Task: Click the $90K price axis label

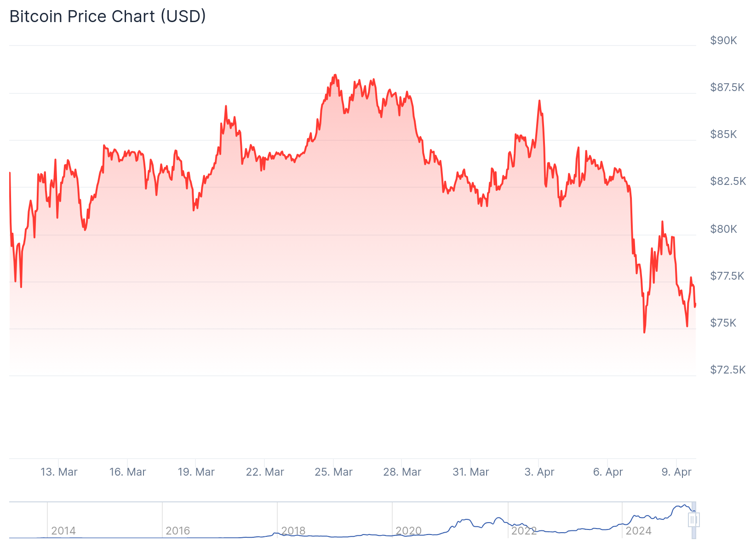Action: coord(723,40)
